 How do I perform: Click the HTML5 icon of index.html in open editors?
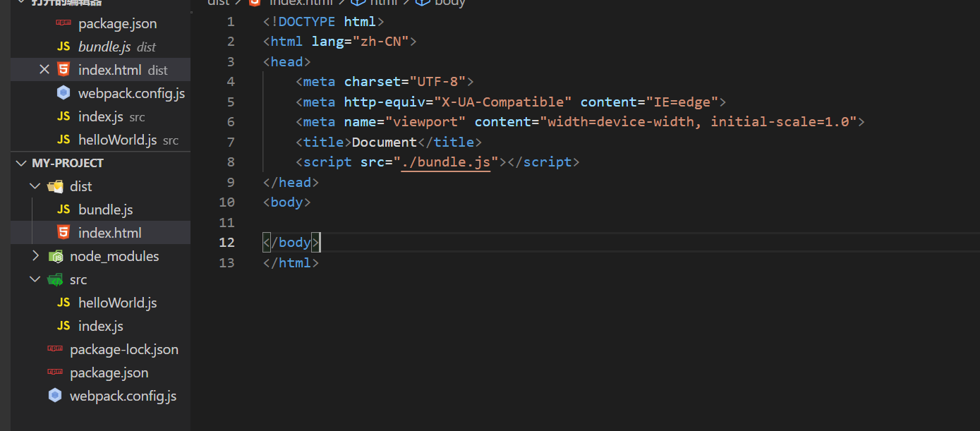(63, 70)
